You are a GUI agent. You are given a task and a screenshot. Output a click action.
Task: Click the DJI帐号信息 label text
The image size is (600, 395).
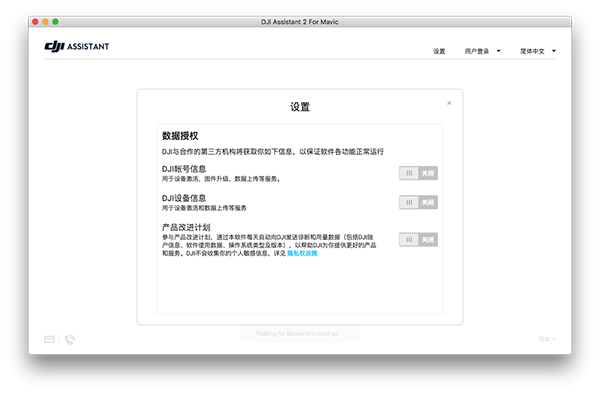(184, 169)
